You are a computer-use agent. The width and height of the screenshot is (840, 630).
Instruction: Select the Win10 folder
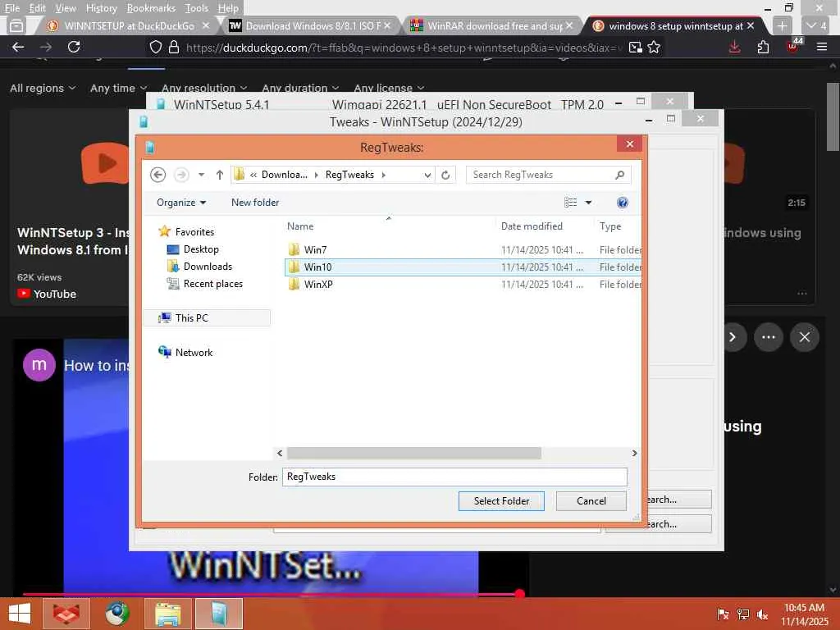[463, 267]
